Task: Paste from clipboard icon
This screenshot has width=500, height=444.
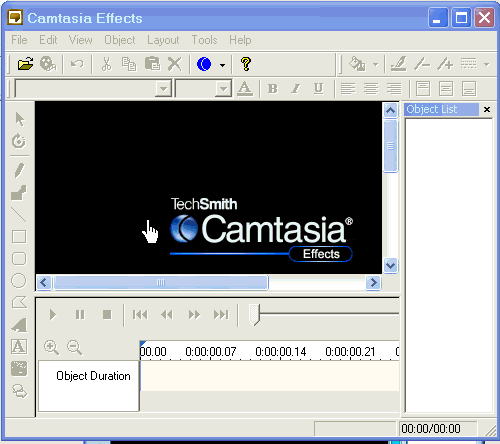Action: (152, 63)
